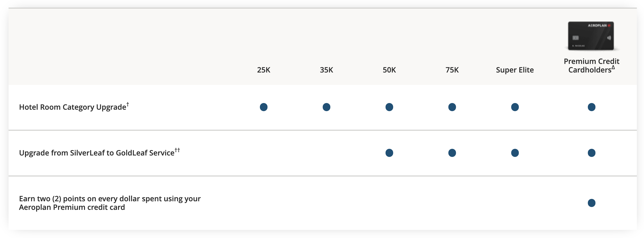Click the 50K dot for Hotel Room Upgrade

[389, 107]
